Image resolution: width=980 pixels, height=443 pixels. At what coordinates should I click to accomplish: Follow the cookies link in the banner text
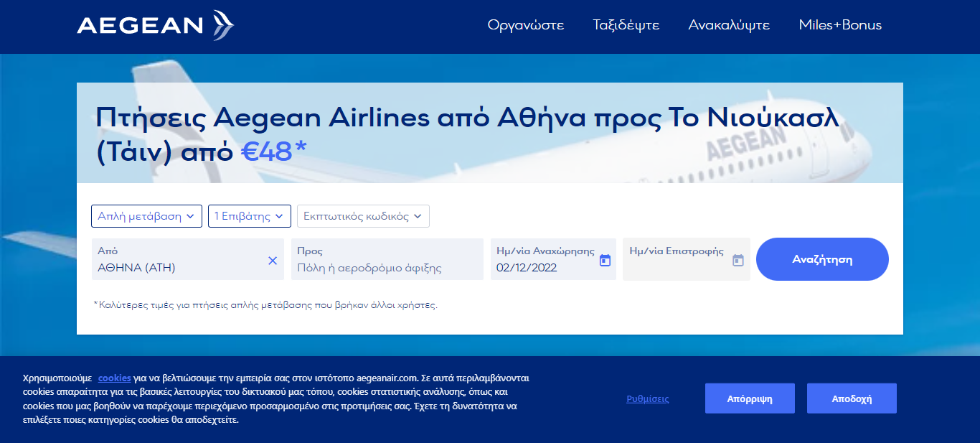click(114, 378)
